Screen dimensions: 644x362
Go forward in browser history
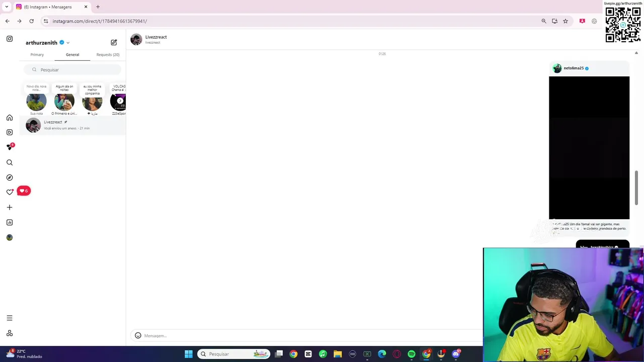[x=19, y=21]
